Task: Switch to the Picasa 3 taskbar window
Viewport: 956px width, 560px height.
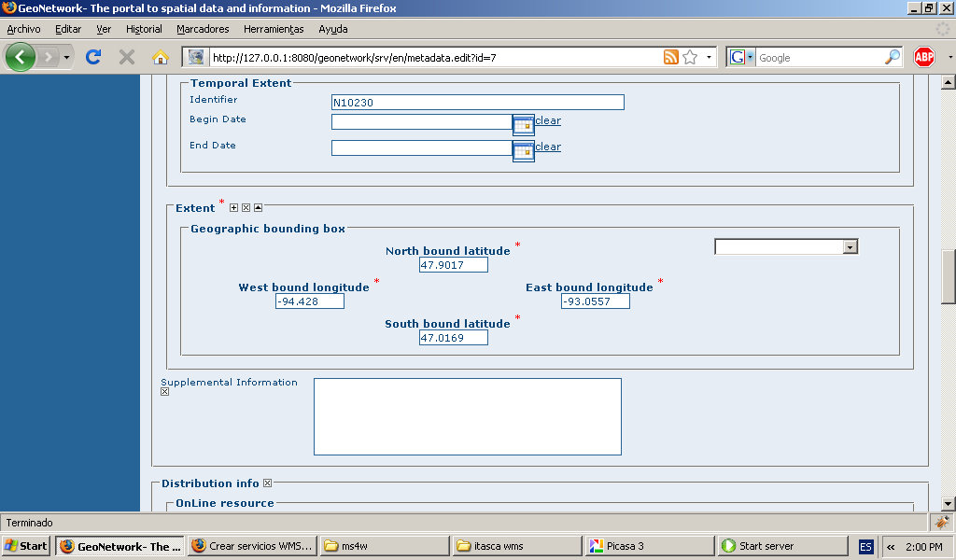Action: pyautogui.click(x=644, y=546)
